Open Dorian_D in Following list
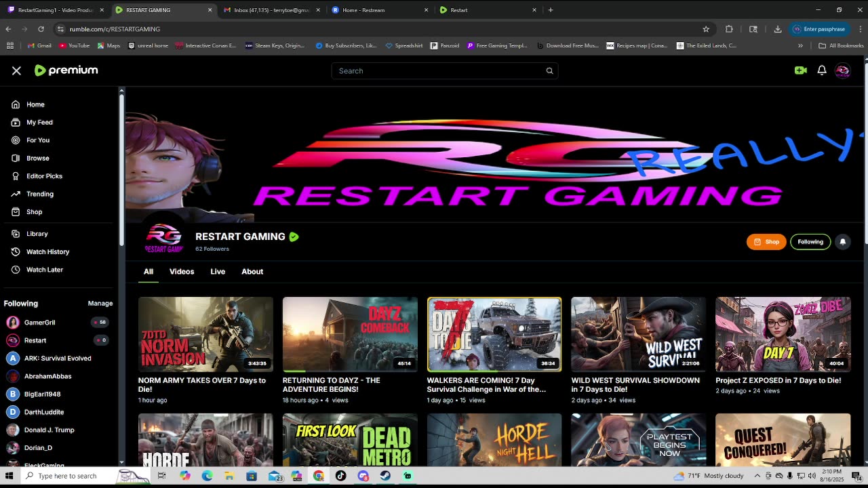Screen dimensions: 868x488 click(x=38, y=448)
